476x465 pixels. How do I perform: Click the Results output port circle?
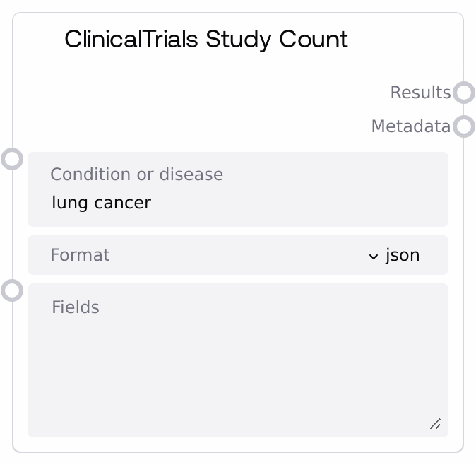coord(463,93)
